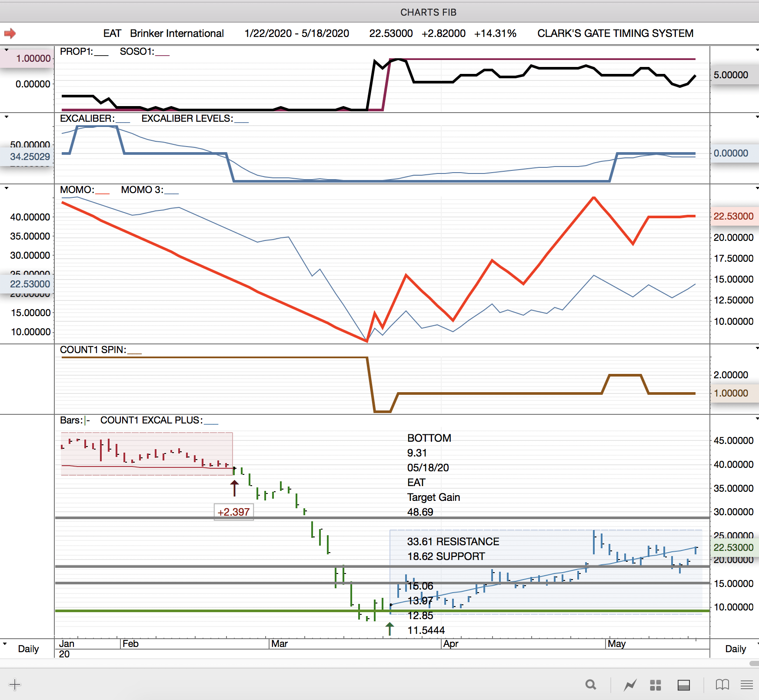Open the EXCALIBER pane left axis dropdown
Screen dimensions: 759x700
point(6,117)
